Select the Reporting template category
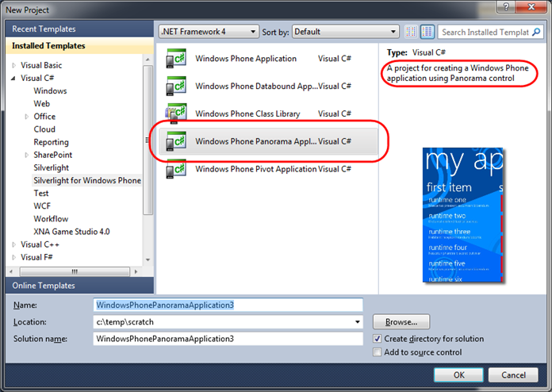This screenshot has width=552, height=392. 51,142
